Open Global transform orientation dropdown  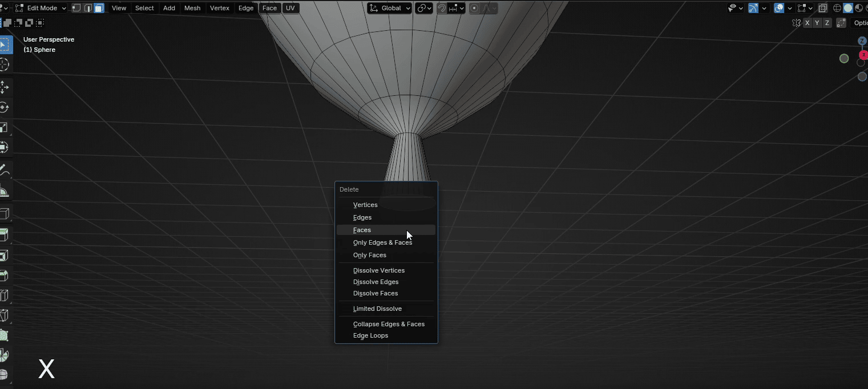pyautogui.click(x=390, y=8)
